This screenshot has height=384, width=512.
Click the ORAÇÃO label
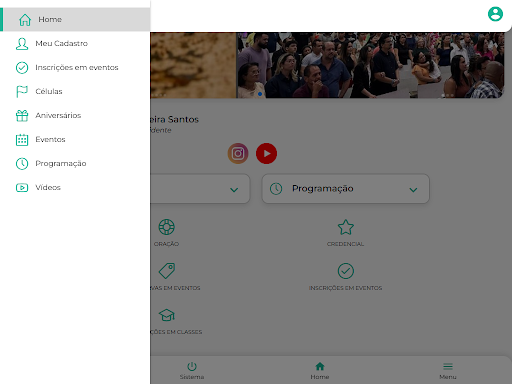(166, 244)
